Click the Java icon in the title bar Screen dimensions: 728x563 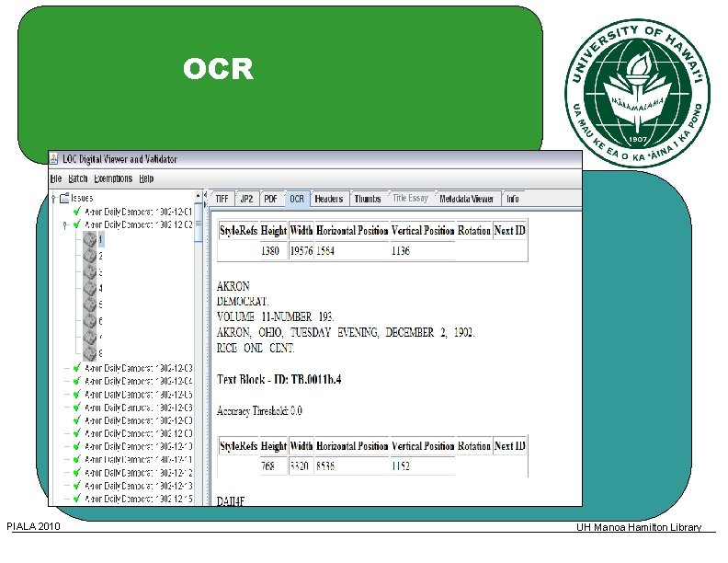coord(54,158)
